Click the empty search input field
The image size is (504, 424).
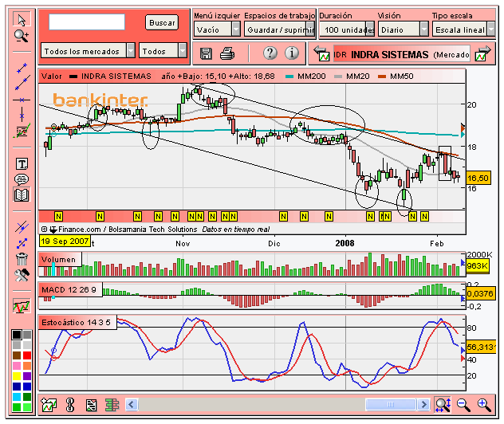tap(87, 22)
